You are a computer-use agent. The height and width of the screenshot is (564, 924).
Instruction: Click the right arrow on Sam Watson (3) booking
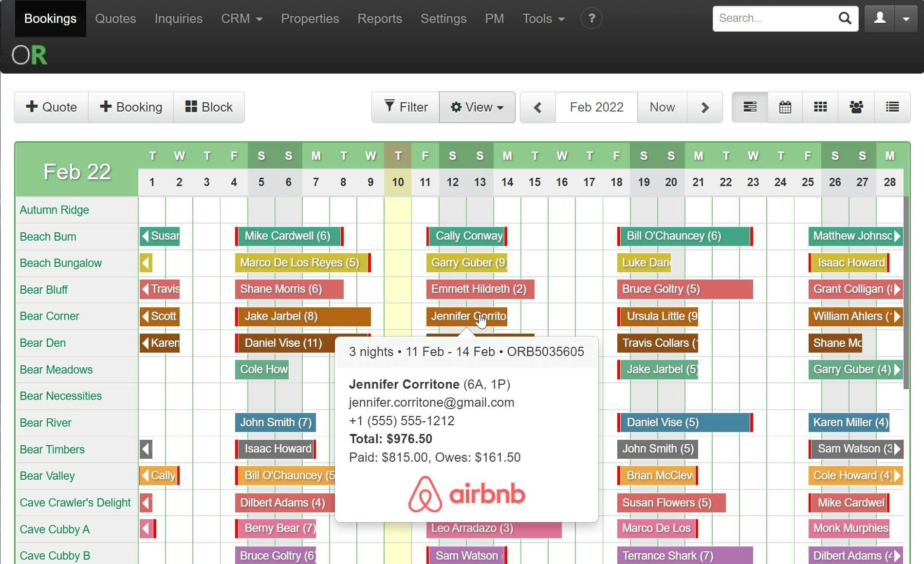[x=897, y=449]
